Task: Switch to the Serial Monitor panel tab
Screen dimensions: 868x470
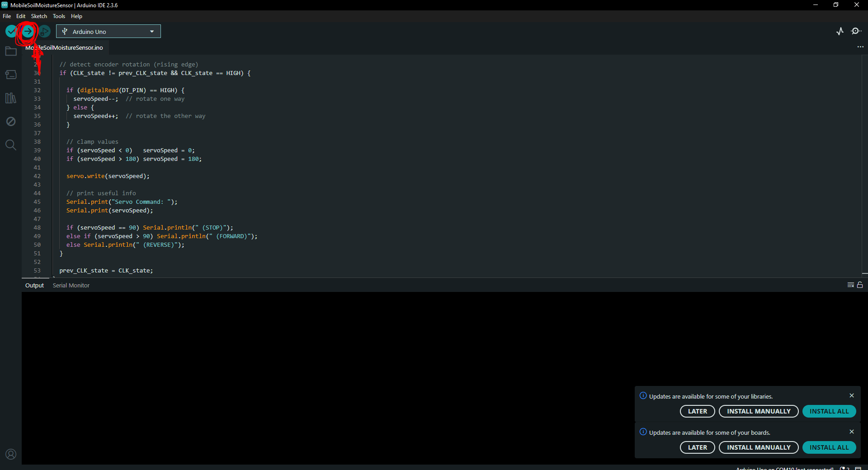Action: (x=71, y=286)
